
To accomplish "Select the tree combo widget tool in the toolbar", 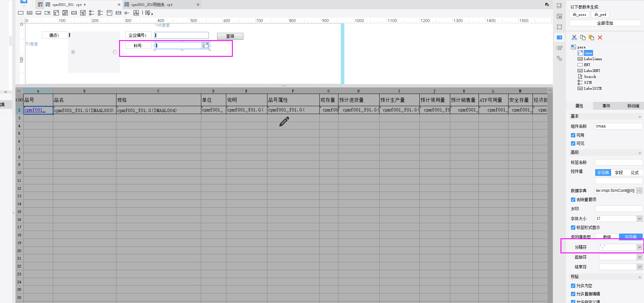I will point(83,13).
